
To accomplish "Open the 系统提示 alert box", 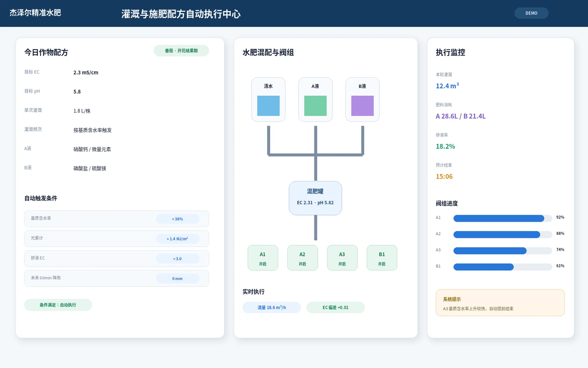I will (x=500, y=303).
